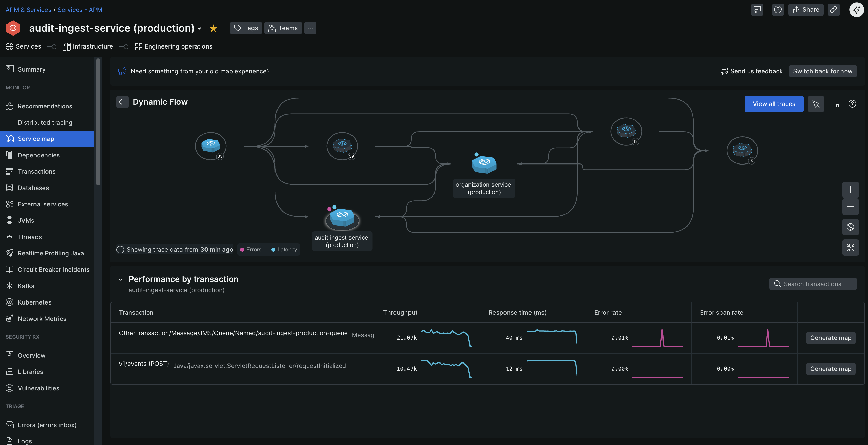Open the AI assistant sparkle icon
Screen dimensions: 868x445
click(856, 10)
